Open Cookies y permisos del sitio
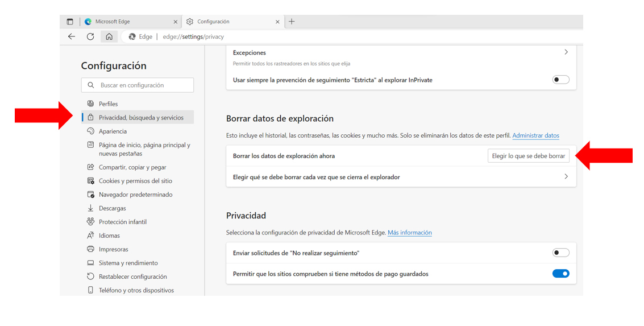This screenshot has width=644, height=326. tap(138, 181)
